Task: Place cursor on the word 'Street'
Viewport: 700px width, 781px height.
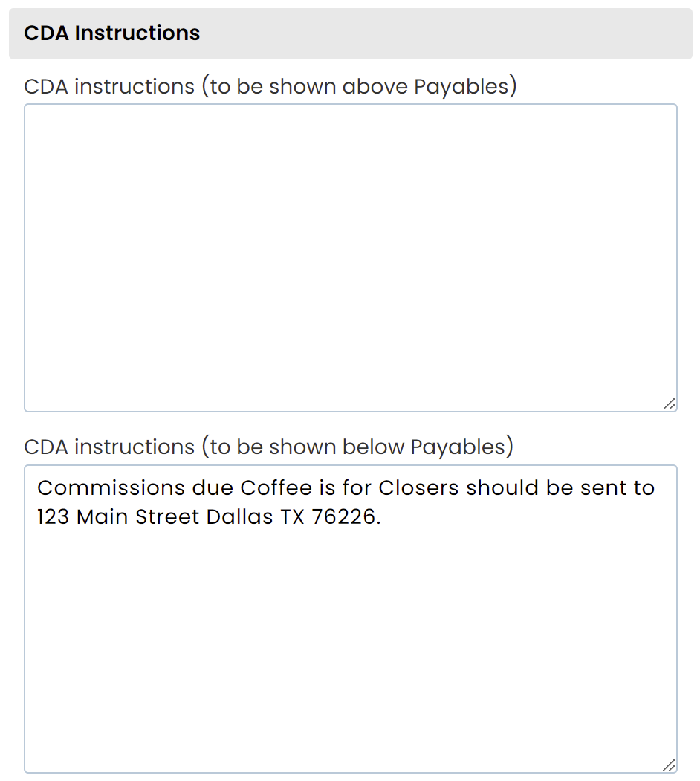Action: pos(167,517)
